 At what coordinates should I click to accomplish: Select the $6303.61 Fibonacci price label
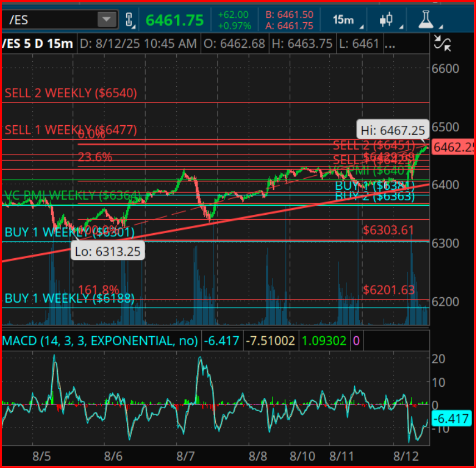[389, 230]
